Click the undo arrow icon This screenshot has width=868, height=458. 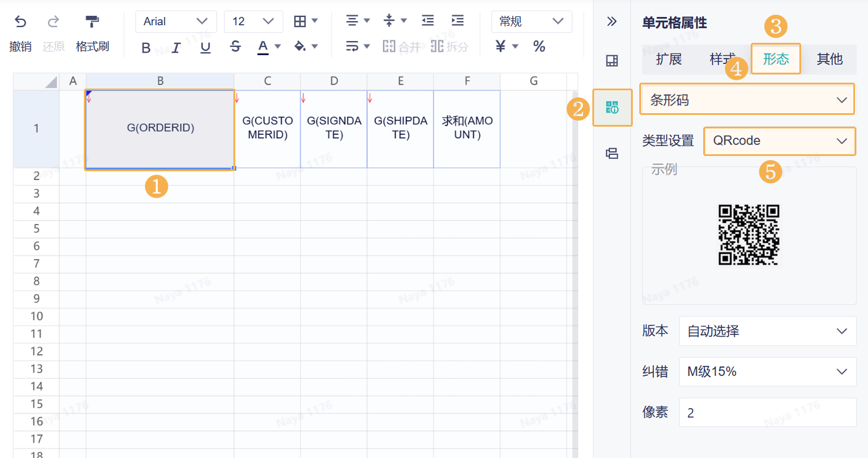pyautogui.click(x=21, y=22)
